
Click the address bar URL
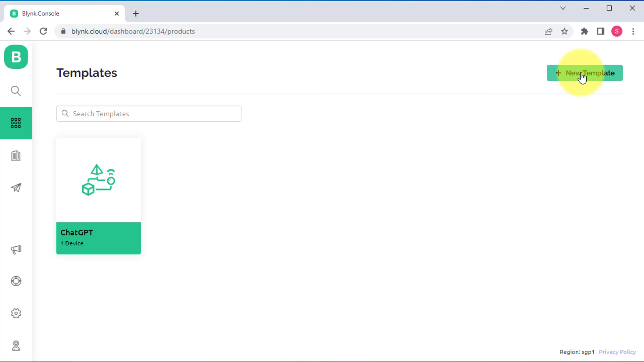pos(133,31)
